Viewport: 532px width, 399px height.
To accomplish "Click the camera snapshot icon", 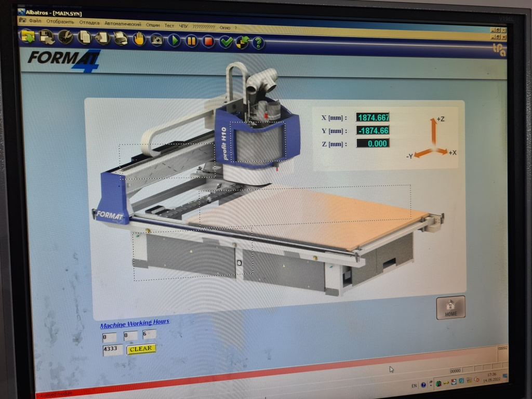I will coord(156,39).
